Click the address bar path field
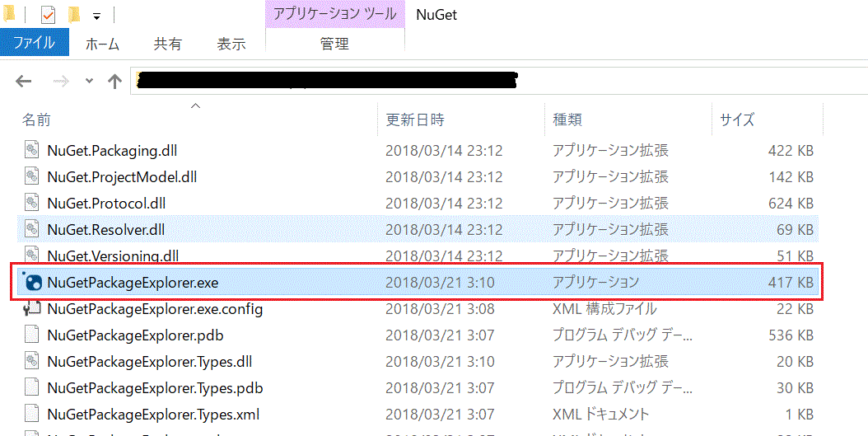 pyautogui.click(x=499, y=82)
